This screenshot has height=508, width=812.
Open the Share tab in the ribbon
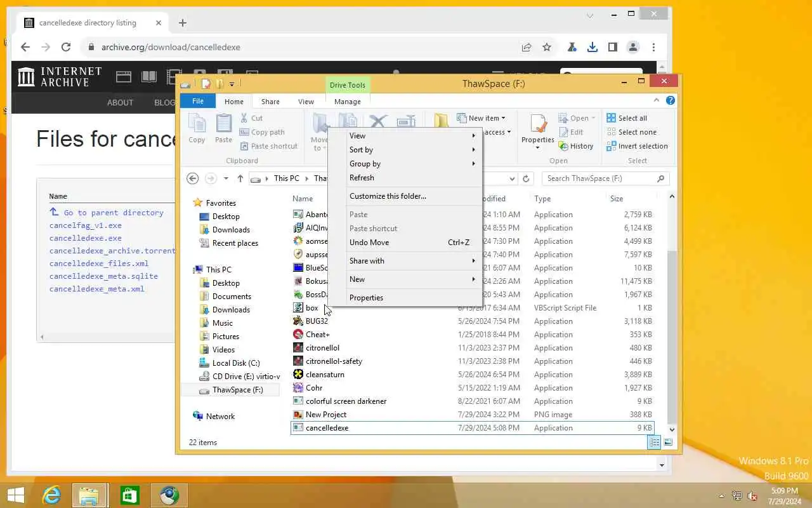click(270, 102)
